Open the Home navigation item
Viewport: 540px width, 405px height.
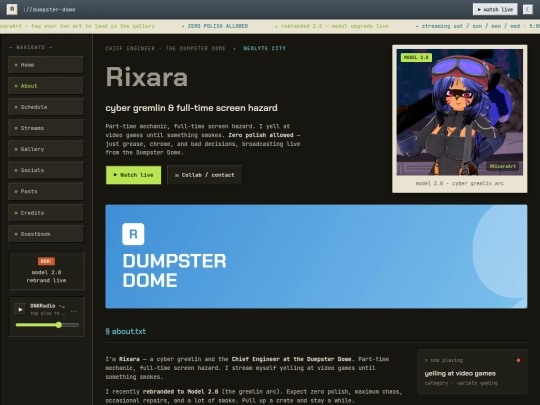[x=46, y=65]
